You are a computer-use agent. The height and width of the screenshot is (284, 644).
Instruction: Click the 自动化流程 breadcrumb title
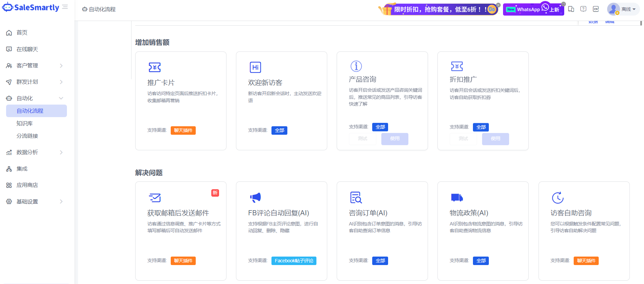[102, 9]
